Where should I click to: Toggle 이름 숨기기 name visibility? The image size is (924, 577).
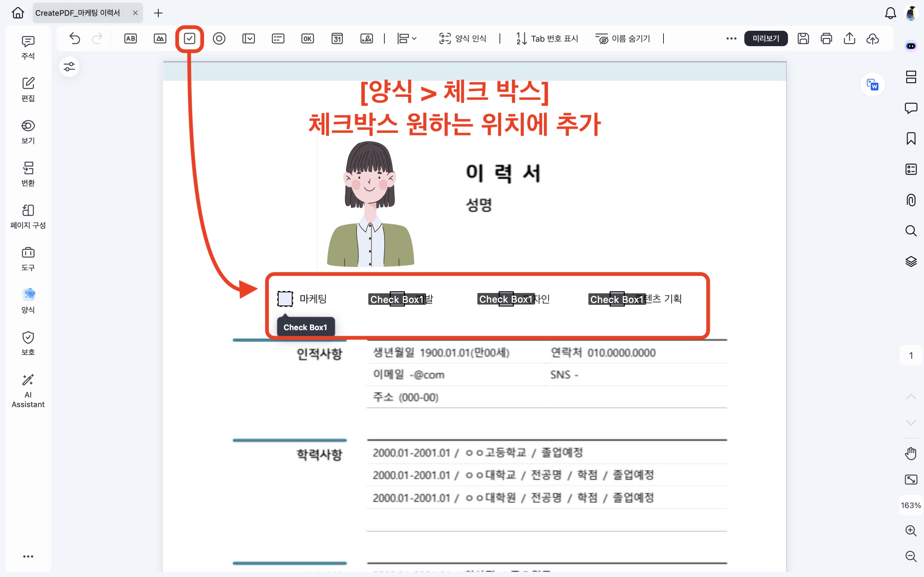[623, 38]
